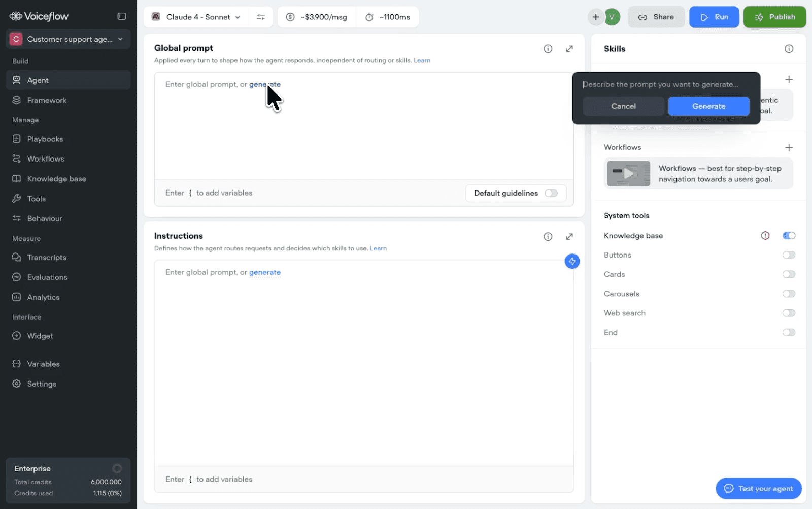Viewport: 812px width, 509px height.
Task: Show Global prompt info icon
Action: click(x=548, y=49)
